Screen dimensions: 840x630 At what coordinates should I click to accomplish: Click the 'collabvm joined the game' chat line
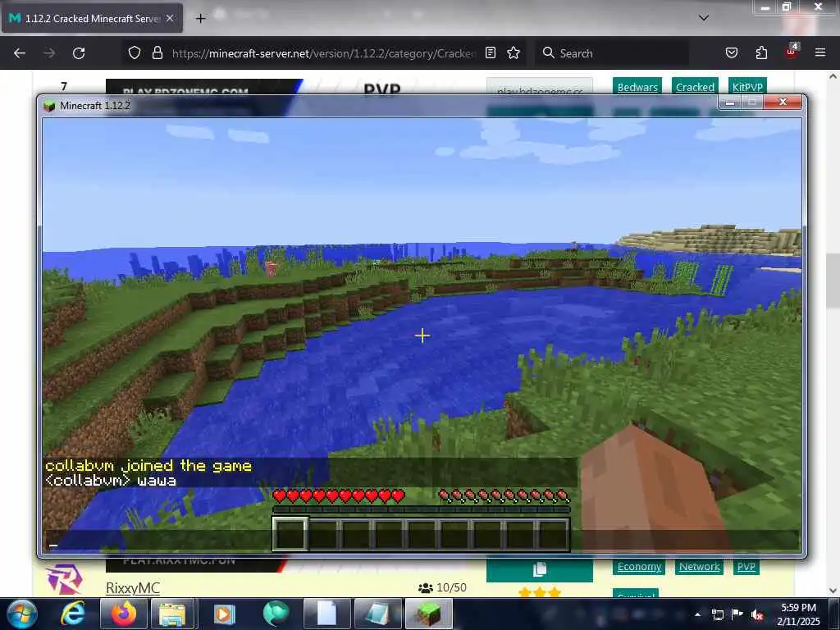point(148,466)
